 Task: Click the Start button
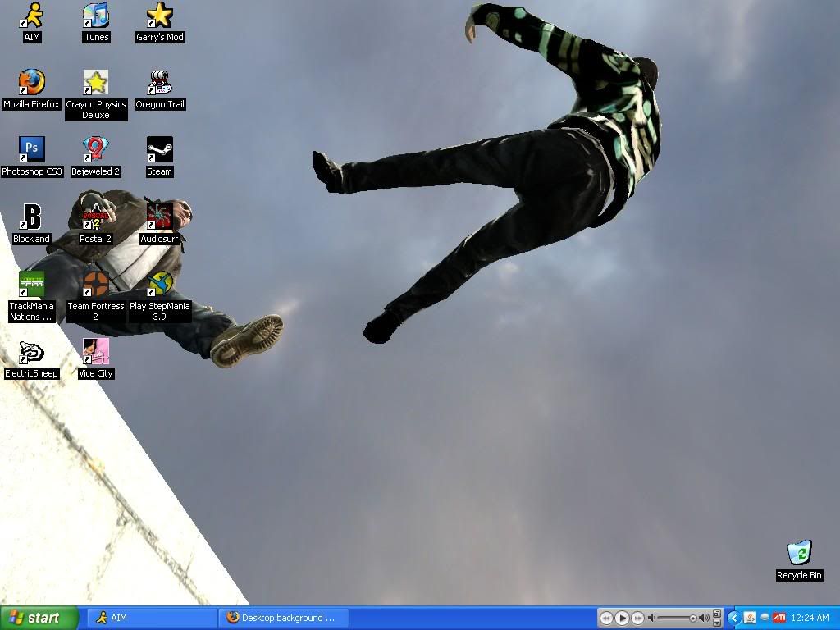coord(39,618)
